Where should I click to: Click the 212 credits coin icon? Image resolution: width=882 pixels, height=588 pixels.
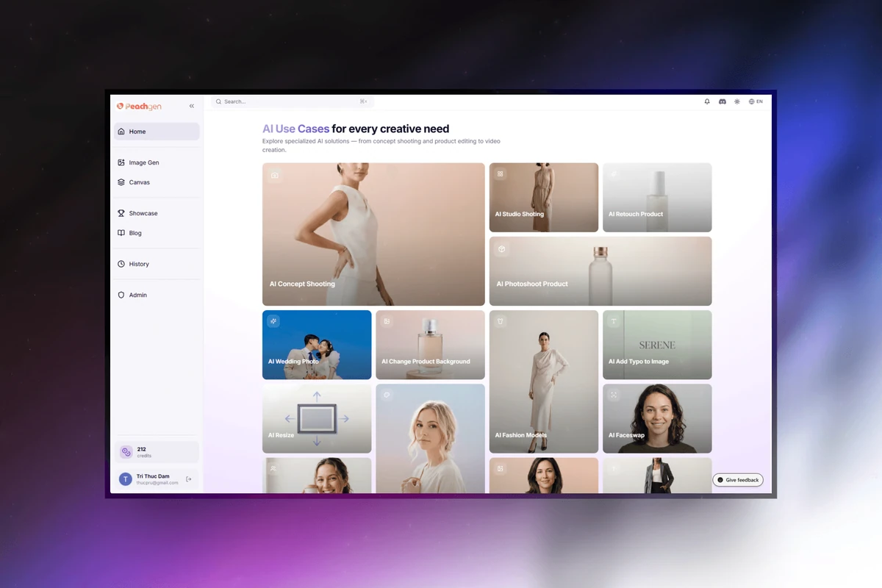pyautogui.click(x=126, y=452)
